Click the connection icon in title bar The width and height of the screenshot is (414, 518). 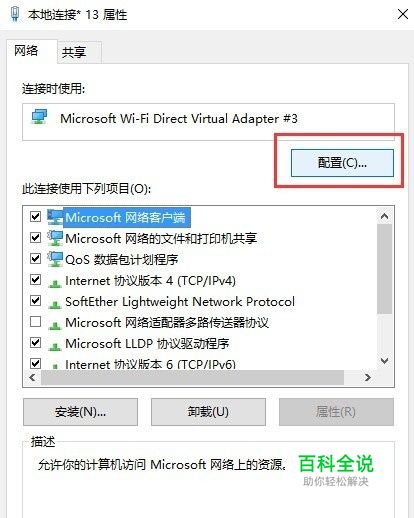(15, 14)
